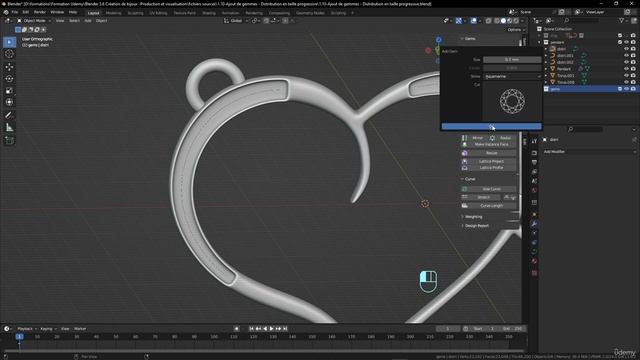The image size is (640, 360).
Task: Select the Select Box tool
Action: point(9,42)
